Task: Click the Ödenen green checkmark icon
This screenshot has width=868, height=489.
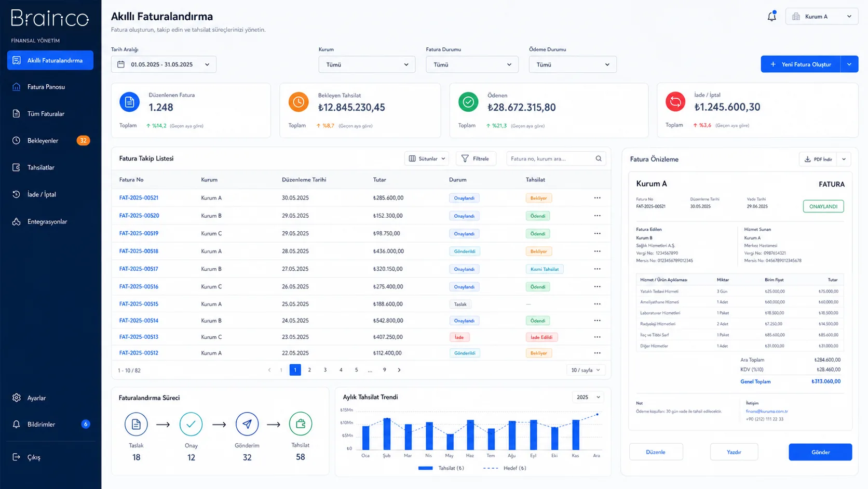Action: (x=468, y=102)
